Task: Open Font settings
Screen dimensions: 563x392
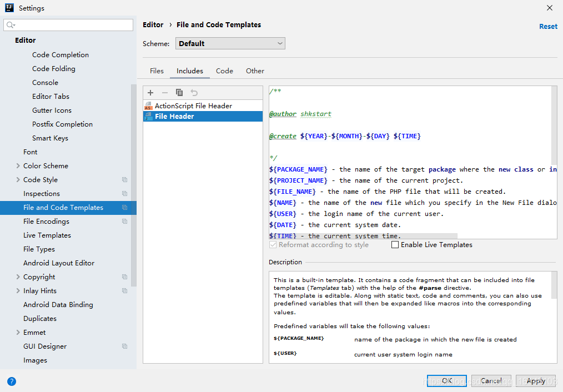Action: point(30,152)
